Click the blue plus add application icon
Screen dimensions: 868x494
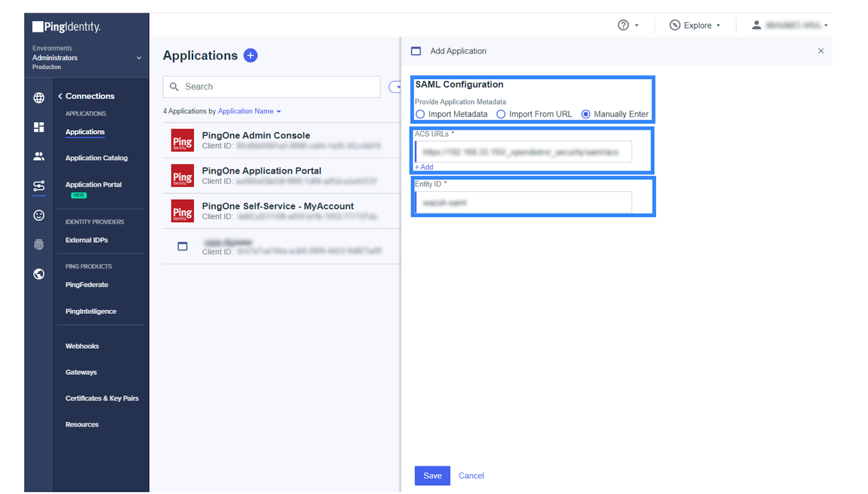tap(250, 55)
